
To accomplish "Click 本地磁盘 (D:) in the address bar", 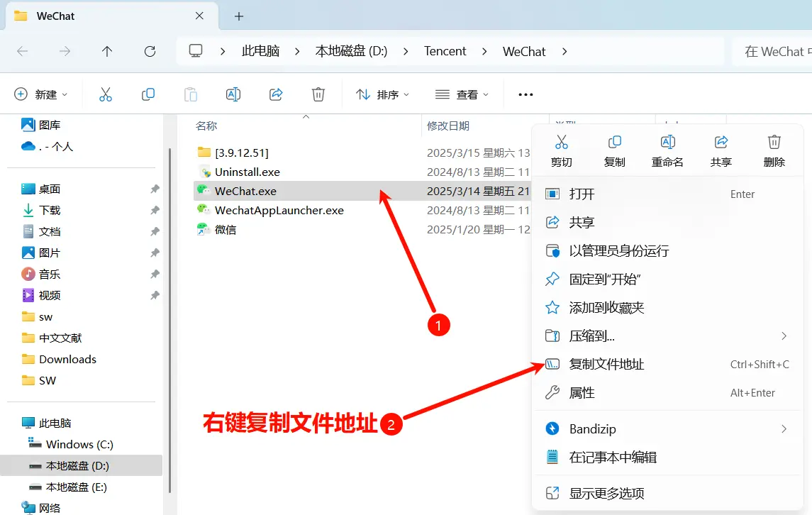I will [351, 51].
